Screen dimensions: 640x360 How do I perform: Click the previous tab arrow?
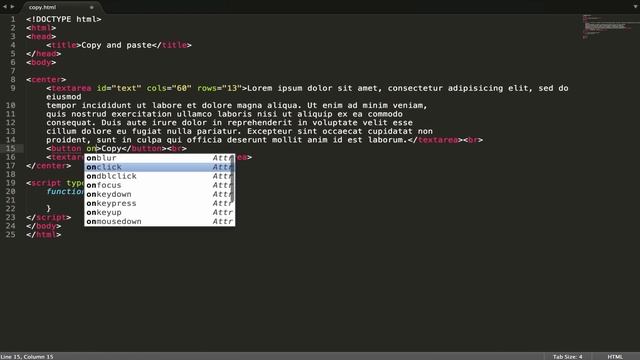tap(4, 7)
